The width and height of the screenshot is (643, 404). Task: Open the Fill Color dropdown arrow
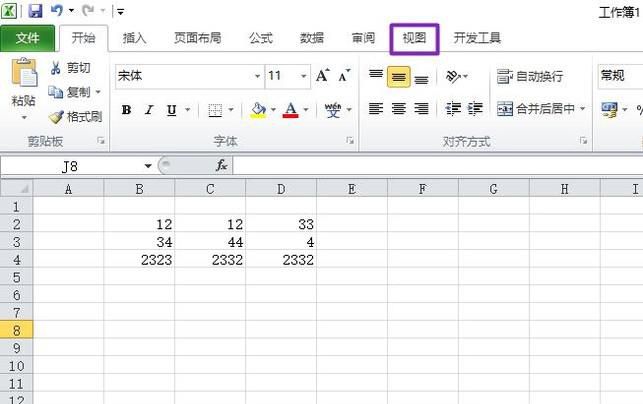click(273, 110)
